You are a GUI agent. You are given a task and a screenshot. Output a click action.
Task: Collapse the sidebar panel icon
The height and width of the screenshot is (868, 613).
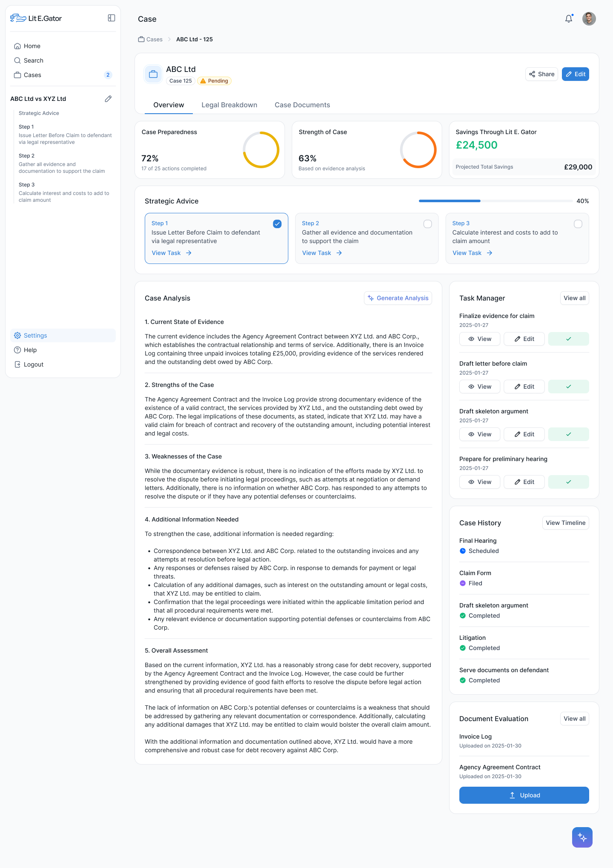click(x=112, y=18)
